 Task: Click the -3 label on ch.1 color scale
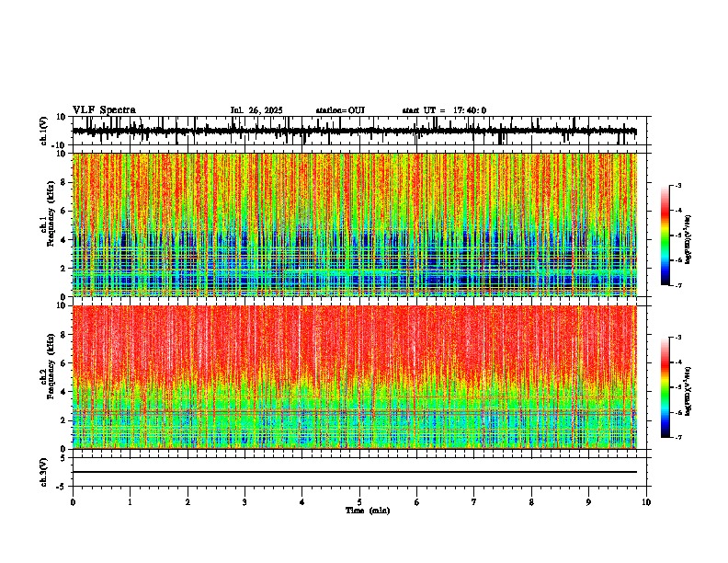pos(678,186)
